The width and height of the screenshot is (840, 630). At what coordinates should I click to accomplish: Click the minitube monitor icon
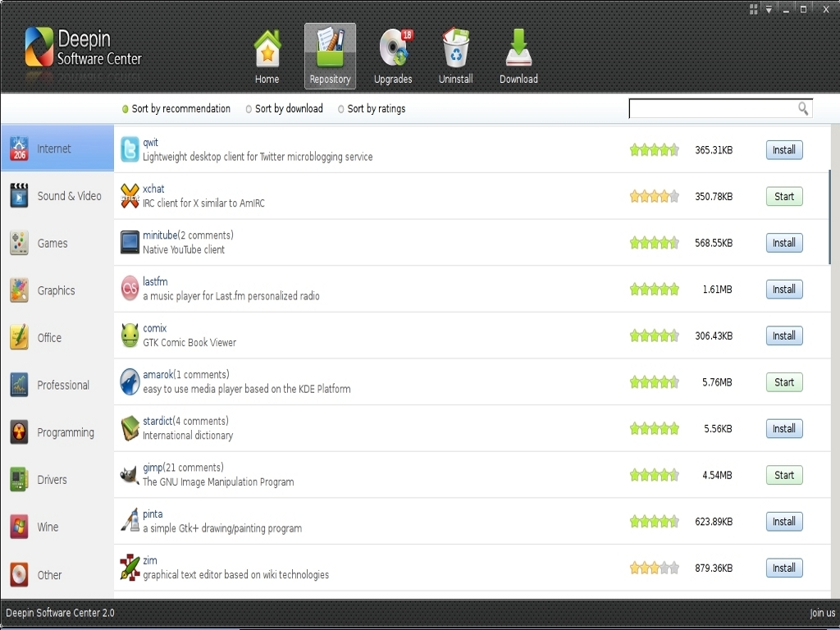tap(130, 243)
